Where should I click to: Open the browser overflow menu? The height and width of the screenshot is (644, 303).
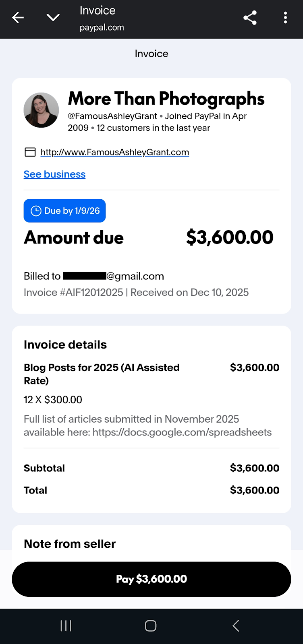pyautogui.click(x=285, y=18)
